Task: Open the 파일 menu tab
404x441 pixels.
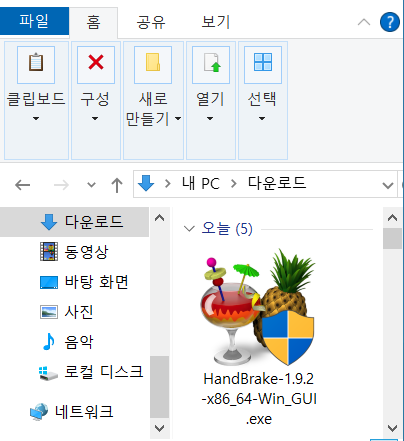Action: pos(34,21)
